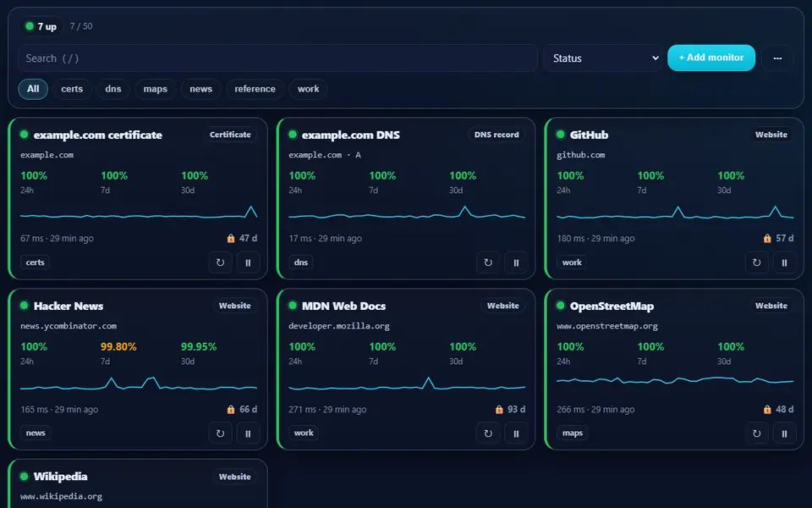Viewport: 812px width, 508px height.
Task: Click the 99.80% 7d uptime value
Action: point(118,347)
